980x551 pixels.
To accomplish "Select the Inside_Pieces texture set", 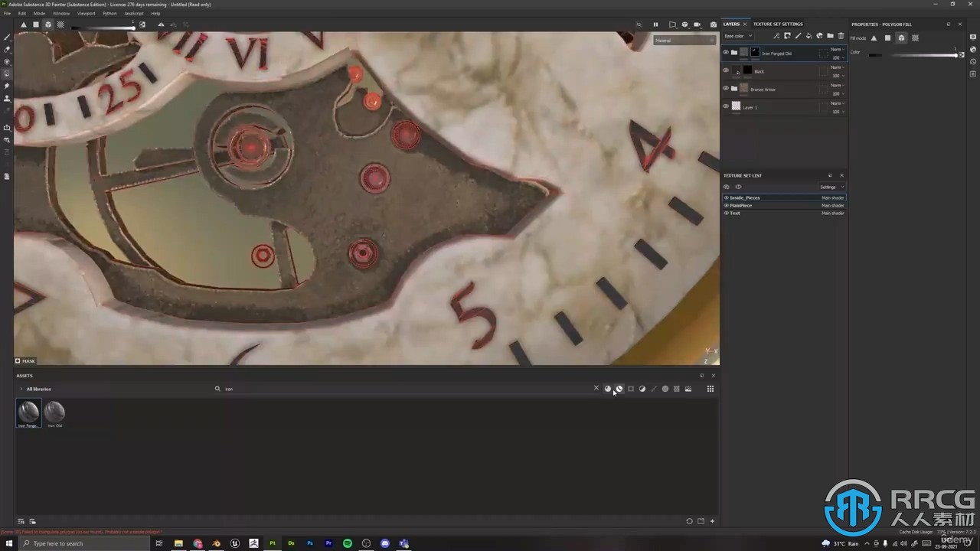I will tap(785, 197).
